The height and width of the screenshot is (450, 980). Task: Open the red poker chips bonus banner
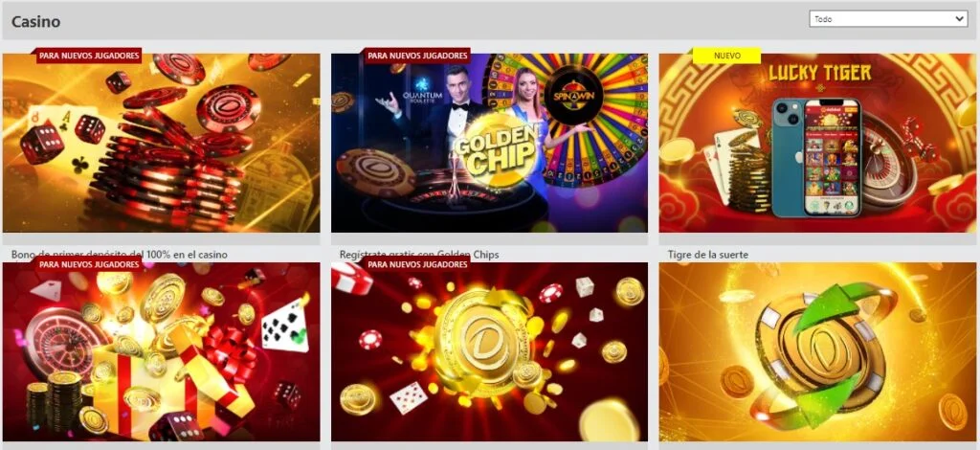161,143
